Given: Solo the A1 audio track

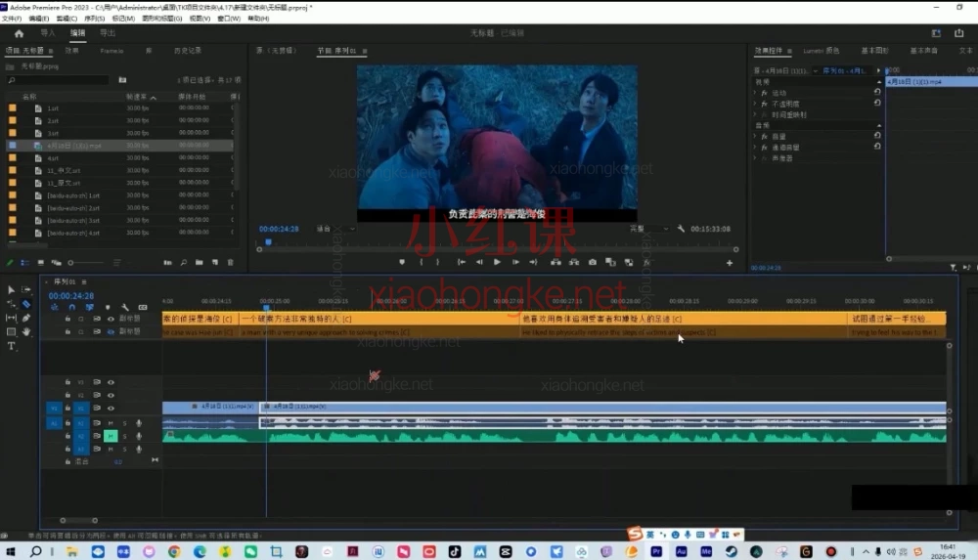Looking at the screenshot, I should (125, 423).
